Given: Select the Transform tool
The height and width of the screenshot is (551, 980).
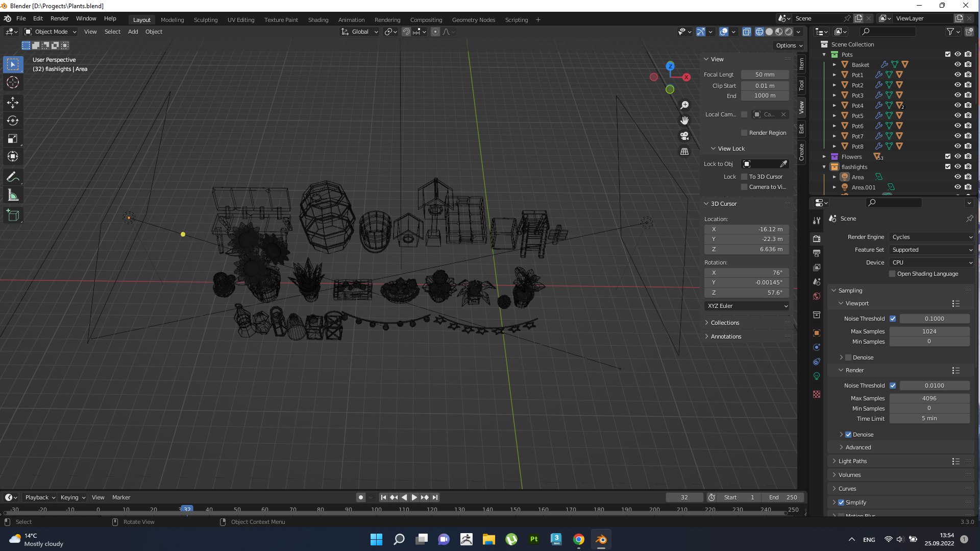Looking at the screenshot, I should 13,157.
